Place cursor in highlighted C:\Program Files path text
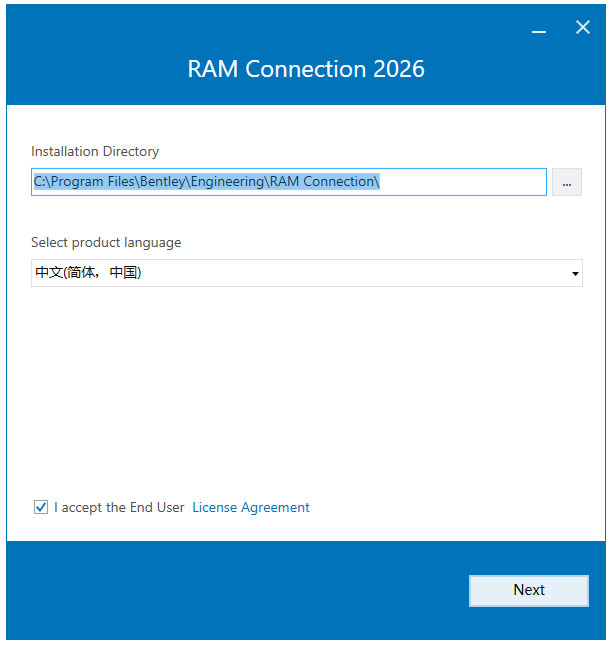612x647 pixels. [206, 182]
